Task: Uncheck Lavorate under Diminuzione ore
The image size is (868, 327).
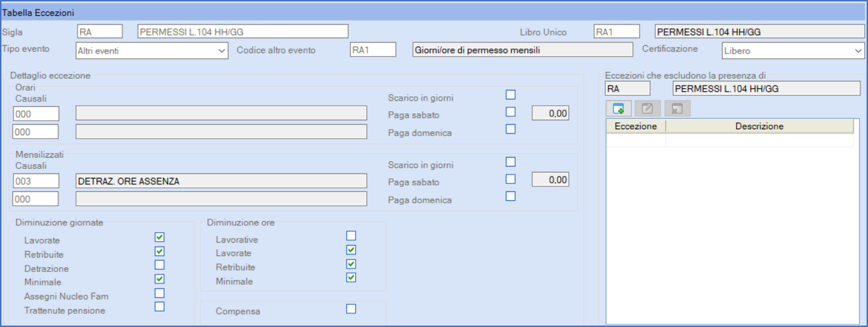Action: (x=351, y=250)
